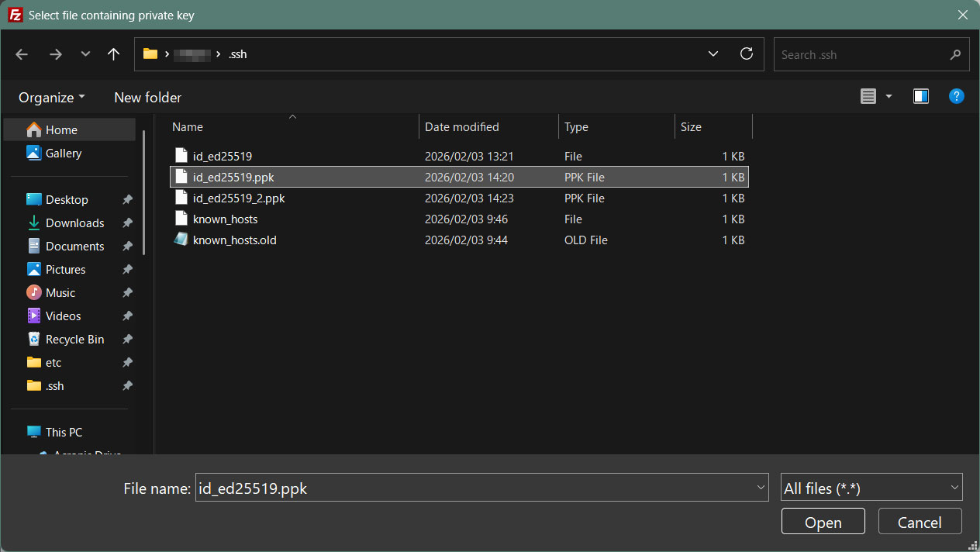Viewport: 980px width, 552px height.
Task: Open the Organize menu
Action: coord(51,98)
